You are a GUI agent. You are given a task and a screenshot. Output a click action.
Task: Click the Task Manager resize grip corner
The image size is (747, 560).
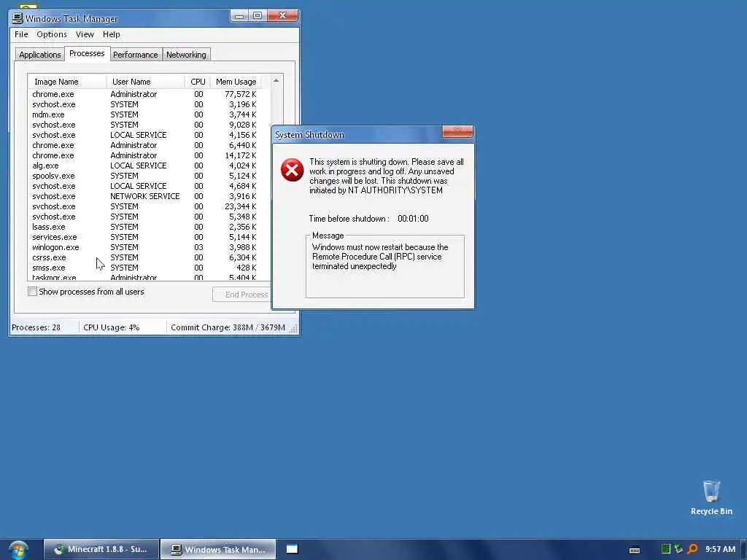(293, 329)
